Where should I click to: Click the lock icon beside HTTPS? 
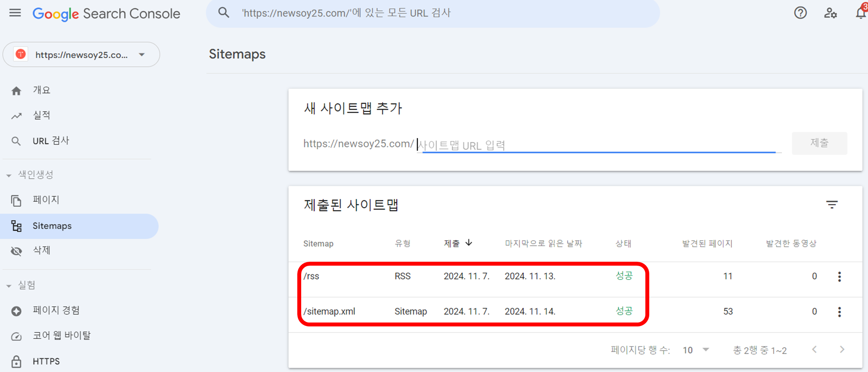click(16, 361)
